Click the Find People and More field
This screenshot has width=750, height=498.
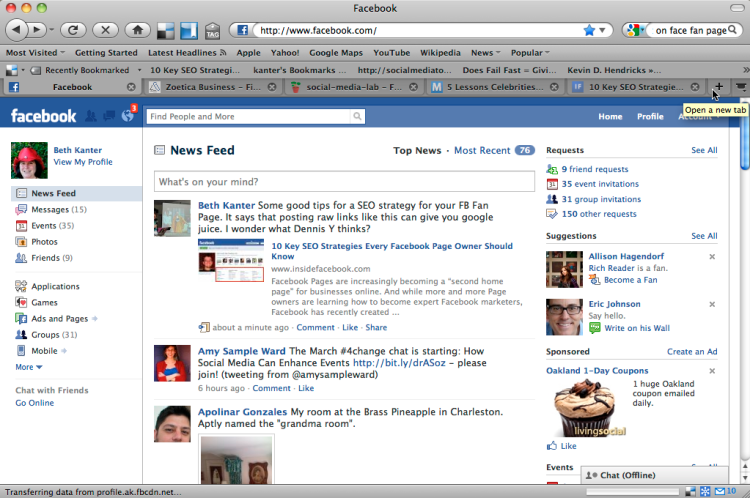pyautogui.click(x=249, y=116)
